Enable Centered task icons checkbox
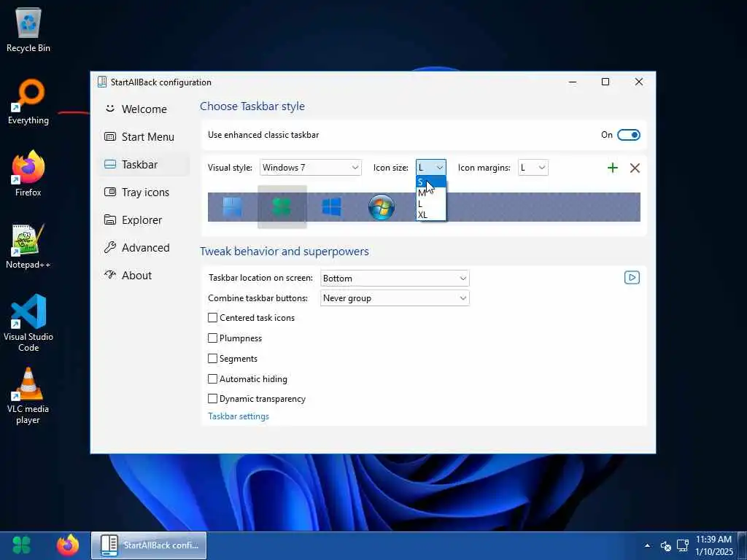This screenshot has width=747, height=560. click(212, 318)
